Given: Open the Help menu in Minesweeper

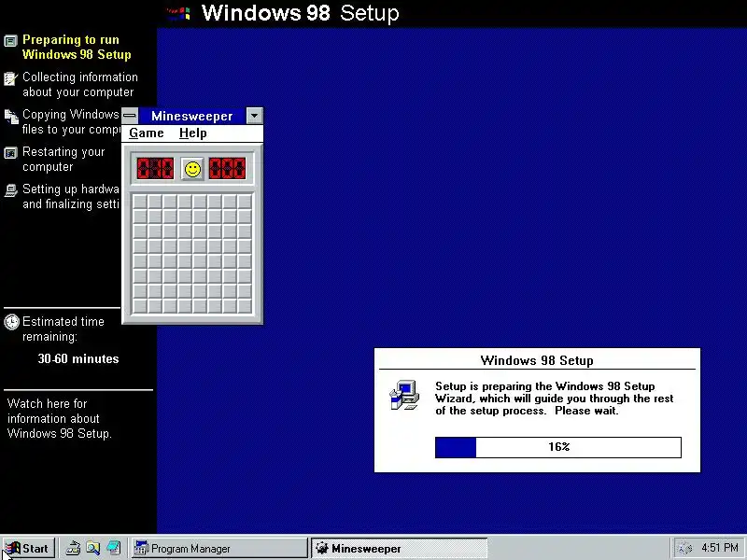Looking at the screenshot, I should pyautogui.click(x=193, y=133).
